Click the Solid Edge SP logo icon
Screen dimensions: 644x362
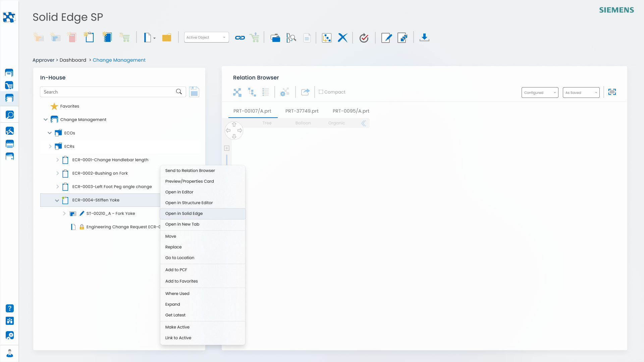coord(9,17)
